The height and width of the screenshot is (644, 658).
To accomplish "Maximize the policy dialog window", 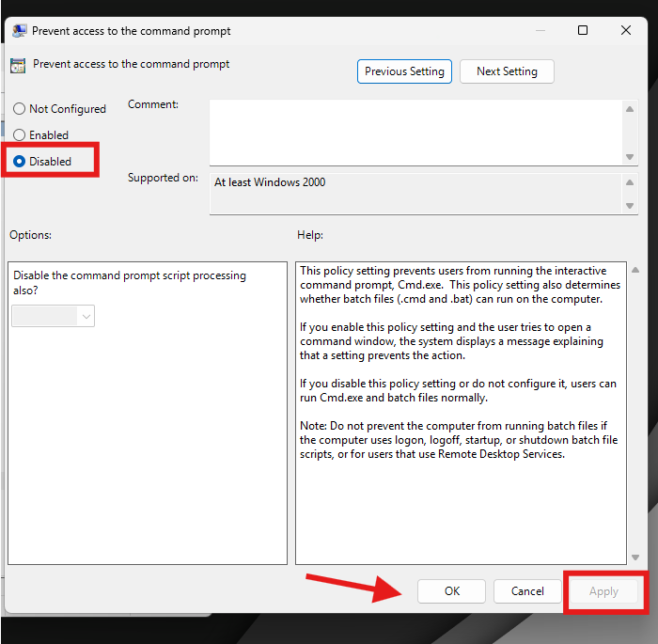I will [583, 30].
